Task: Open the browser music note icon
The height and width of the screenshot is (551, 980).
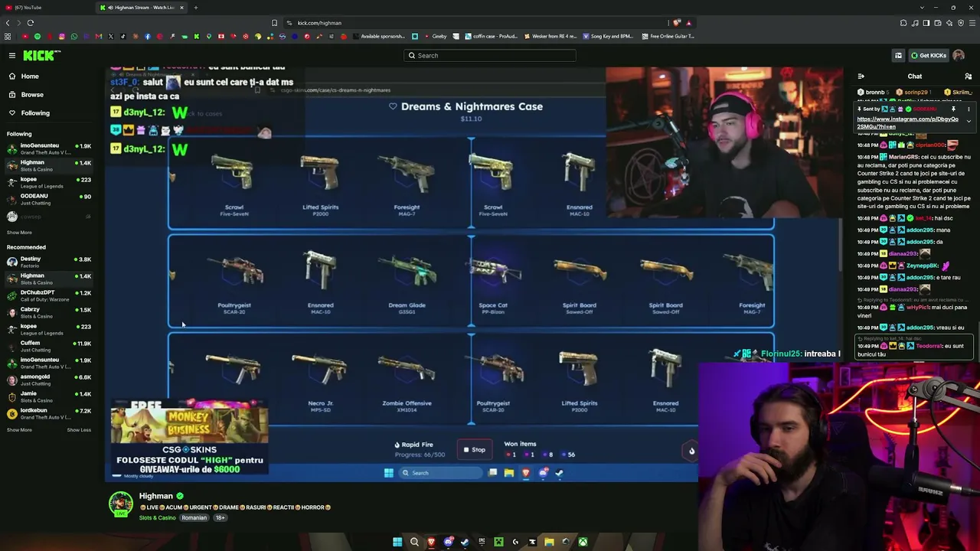Action: (915, 23)
